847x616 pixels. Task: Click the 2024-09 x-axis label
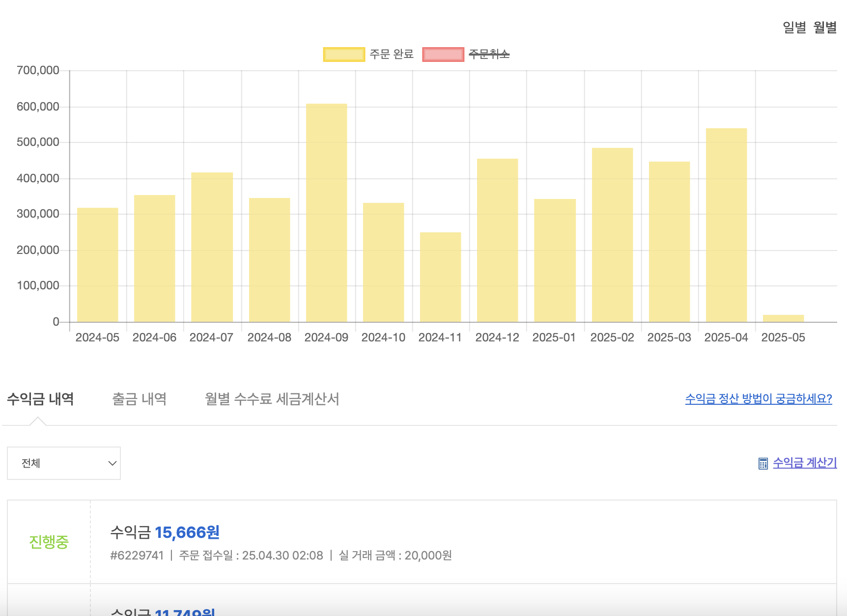pos(326,337)
